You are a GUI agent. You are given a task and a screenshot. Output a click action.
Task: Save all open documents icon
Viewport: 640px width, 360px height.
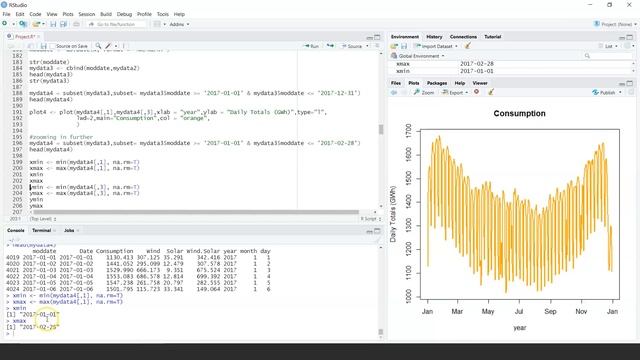point(63,24)
